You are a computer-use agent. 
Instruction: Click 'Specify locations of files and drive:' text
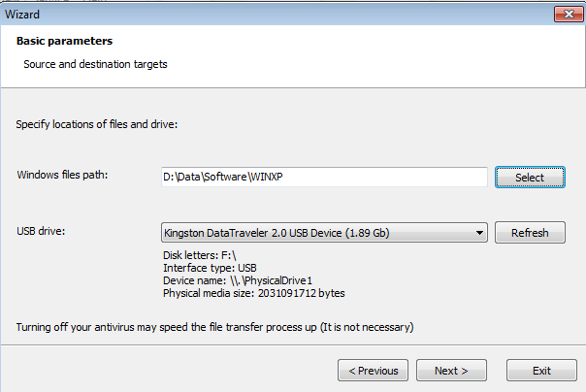coord(97,124)
